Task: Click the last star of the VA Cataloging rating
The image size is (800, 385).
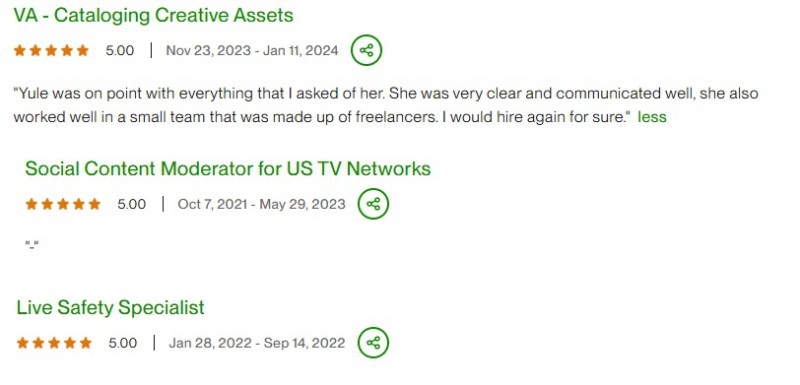Action: pyautogui.click(x=83, y=50)
